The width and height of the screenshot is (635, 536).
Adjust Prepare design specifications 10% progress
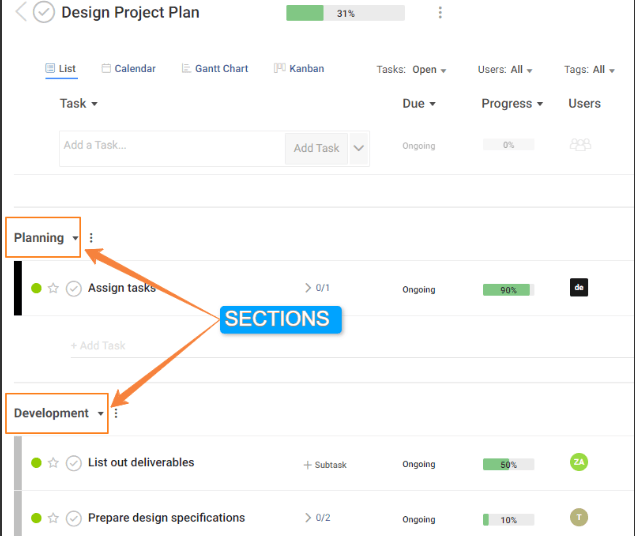[x=508, y=520]
